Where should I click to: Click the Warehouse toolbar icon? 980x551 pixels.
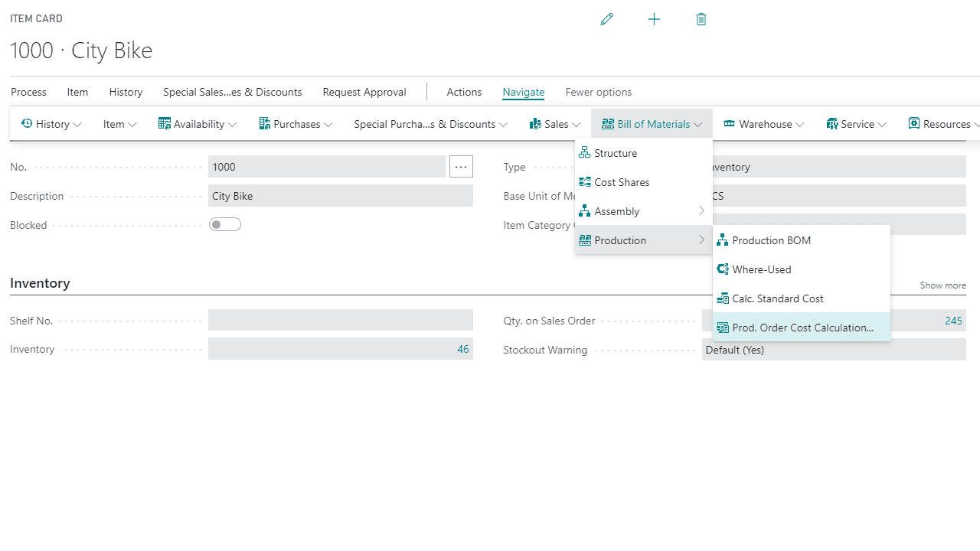pos(730,124)
